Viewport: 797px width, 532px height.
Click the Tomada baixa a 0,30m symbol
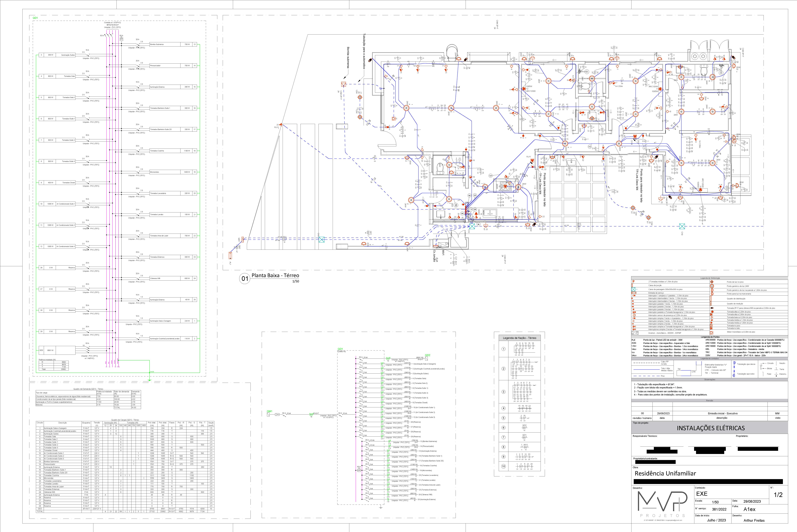[712, 317]
